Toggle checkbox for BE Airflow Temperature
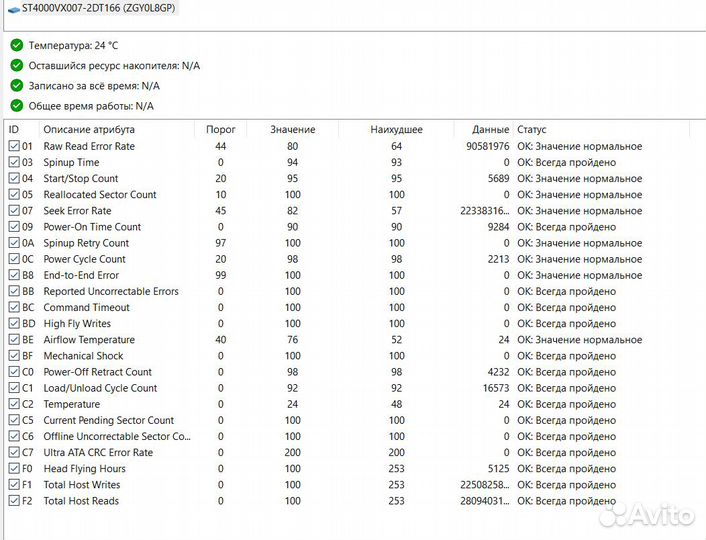Screen dimensions: 706x540 [13, 340]
